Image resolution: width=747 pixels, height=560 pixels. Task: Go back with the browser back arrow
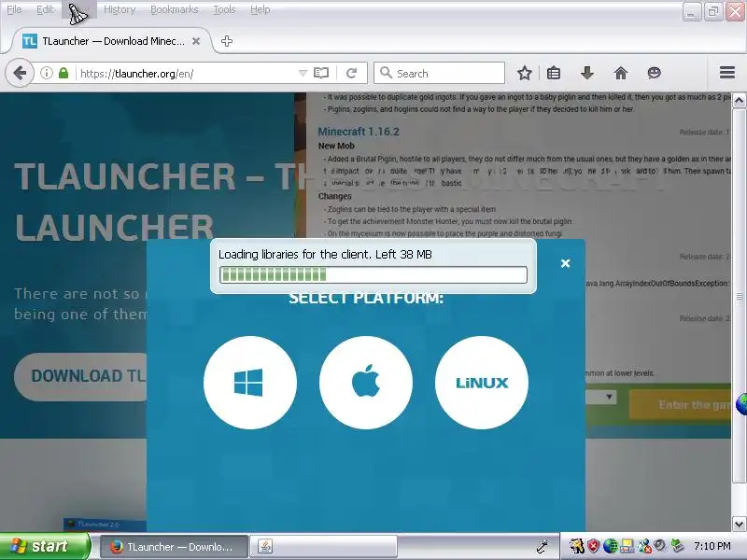pos(20,73)
